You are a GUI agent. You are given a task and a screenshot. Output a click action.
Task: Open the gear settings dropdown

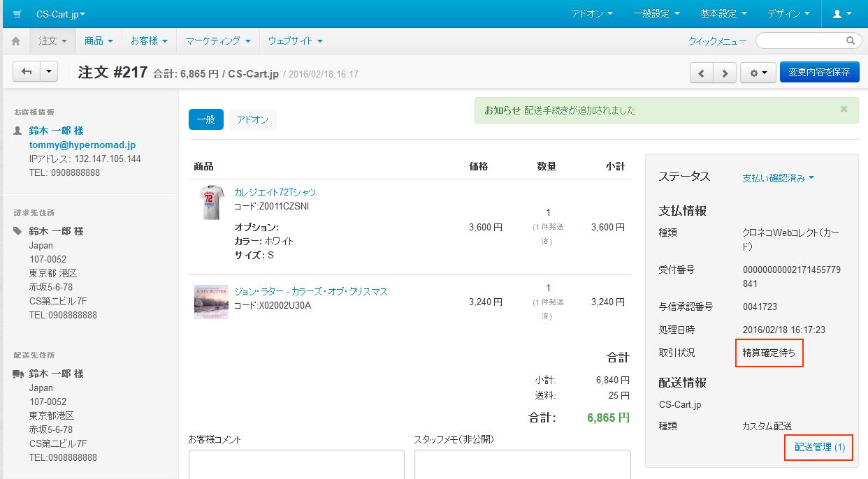758,72
